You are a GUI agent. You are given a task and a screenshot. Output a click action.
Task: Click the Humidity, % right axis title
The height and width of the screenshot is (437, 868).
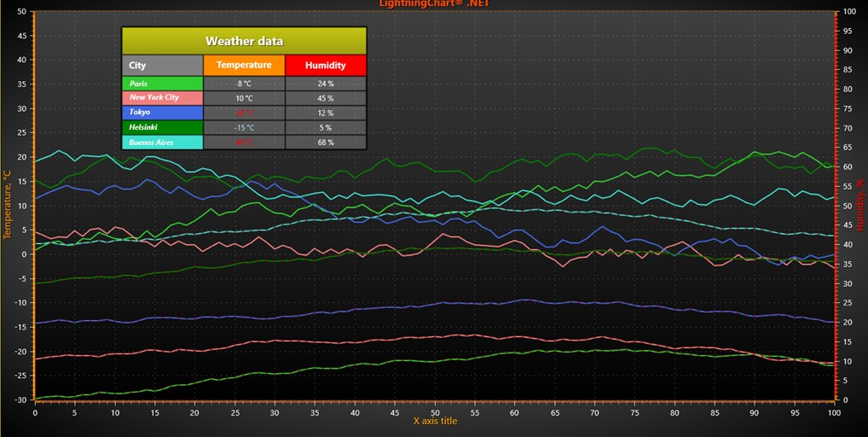[859, 206]
